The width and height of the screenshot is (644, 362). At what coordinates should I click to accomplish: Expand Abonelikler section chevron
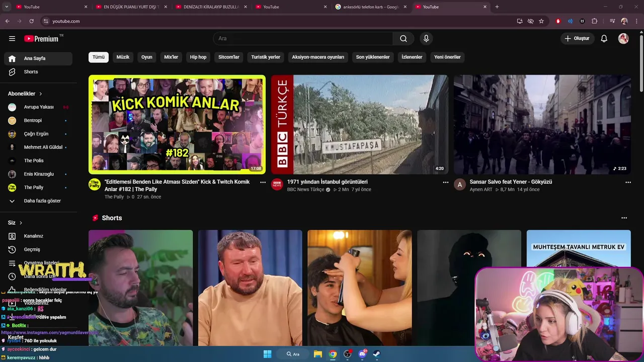[x=41, y=94]
